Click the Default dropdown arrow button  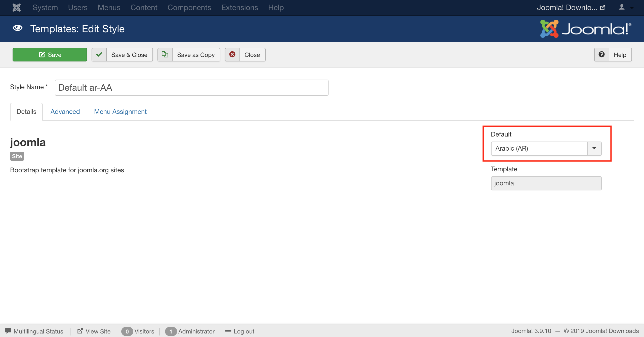[594, 149]
